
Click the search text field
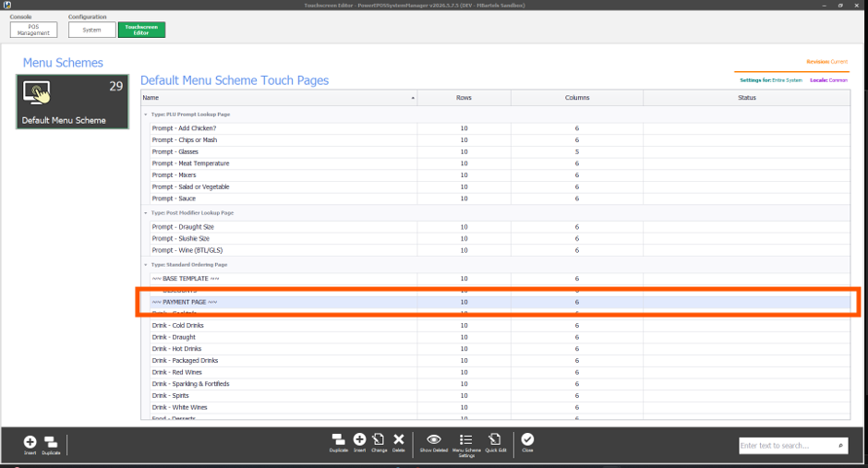(x=793, y=445)
